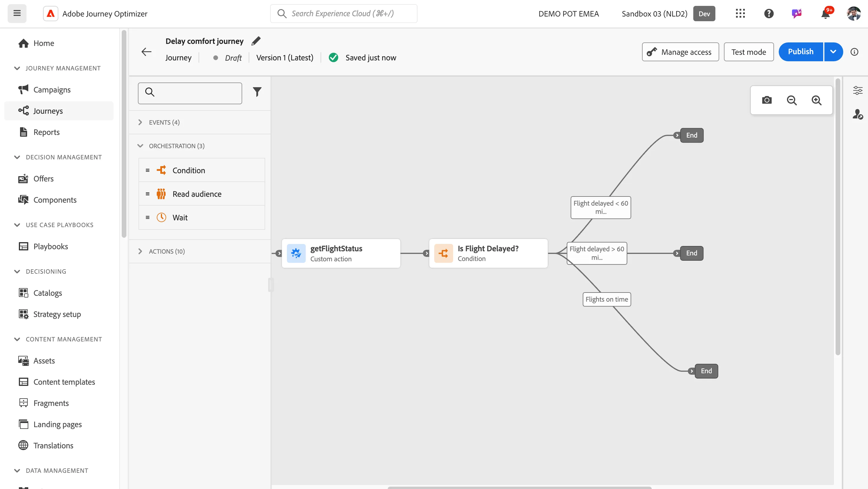The image size is (868, 489).
Task: Open the palette filter funnel icon
Action: click(257, 92)
